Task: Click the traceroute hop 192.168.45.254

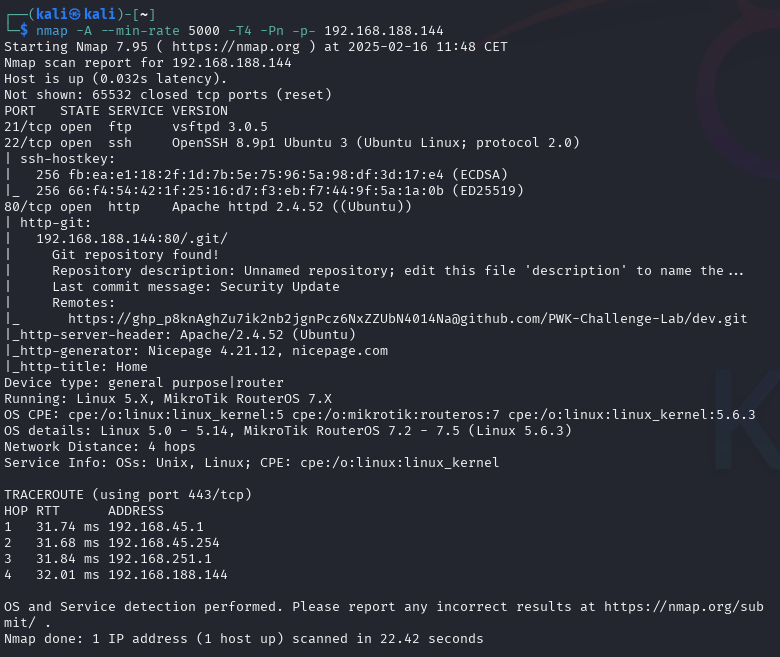Action: [164, 543]
